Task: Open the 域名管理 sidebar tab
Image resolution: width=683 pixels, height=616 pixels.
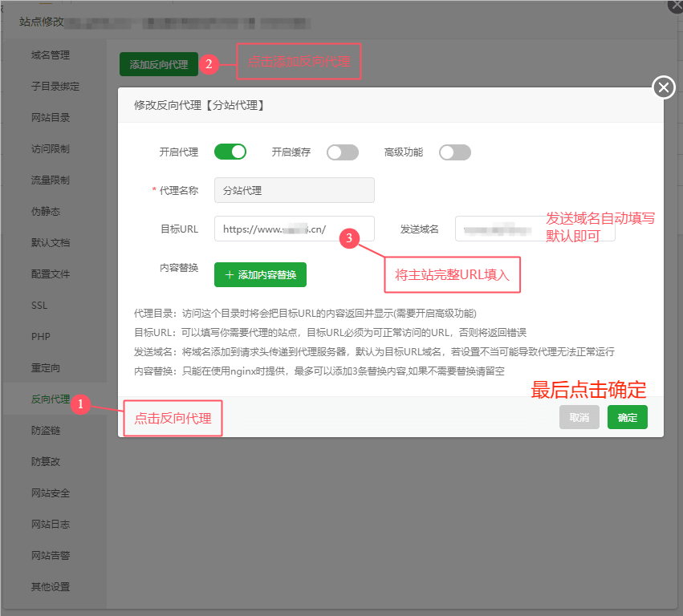Action: coord(51,55)
